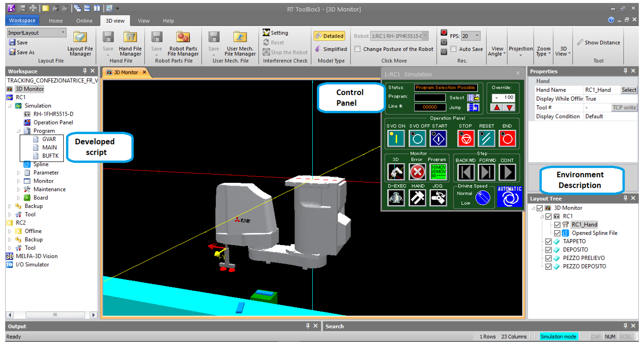Switch to the Online ribbon tab
The height and width of the screenshot is (346, 644).
(84, 21)
